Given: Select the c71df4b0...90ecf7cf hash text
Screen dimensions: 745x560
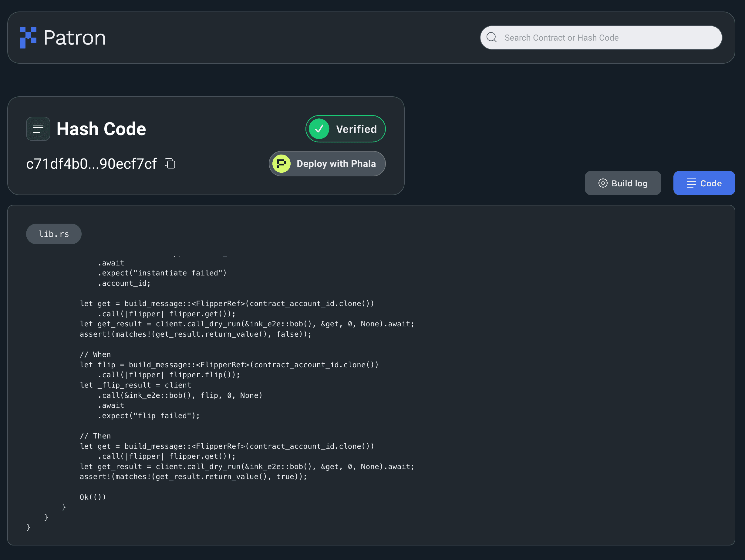Looking at the screenshot, I should click(x=92, y=164).
